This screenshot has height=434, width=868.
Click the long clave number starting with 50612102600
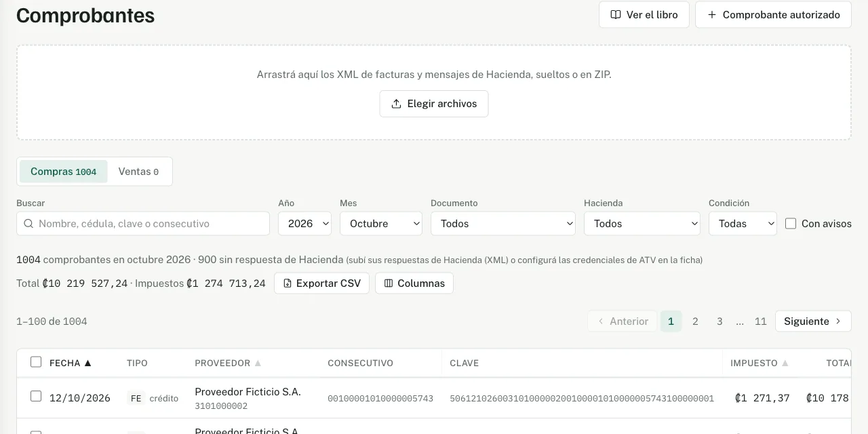(582, 399)
